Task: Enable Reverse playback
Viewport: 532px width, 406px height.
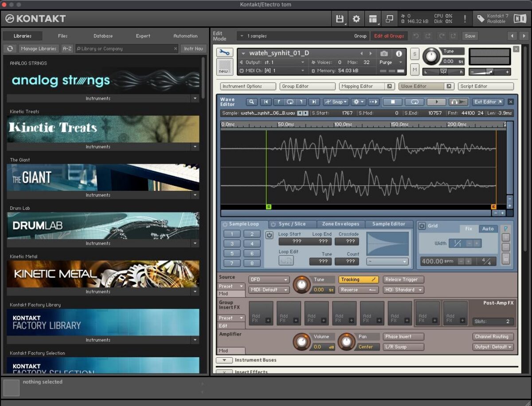Action: pos(359,290)
